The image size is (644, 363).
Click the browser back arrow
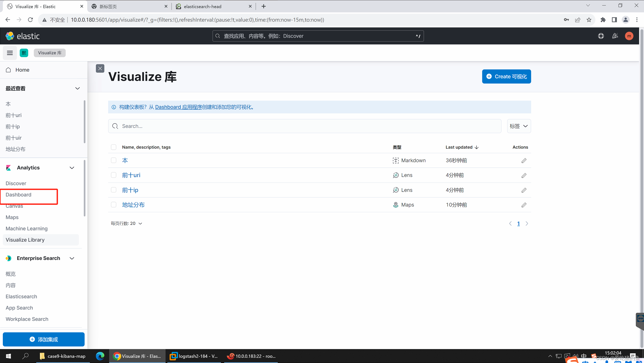(8, 20)
